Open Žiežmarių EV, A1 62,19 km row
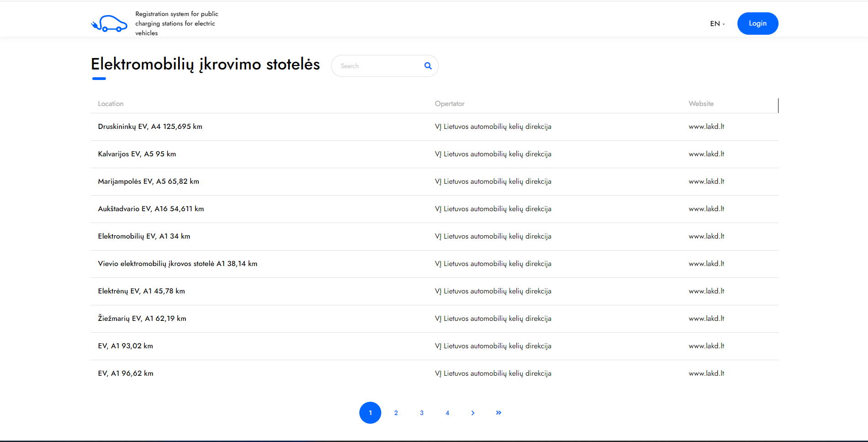The height and width of the screenshot is (442, 868). pyautogui.click(x=435, y=319)
